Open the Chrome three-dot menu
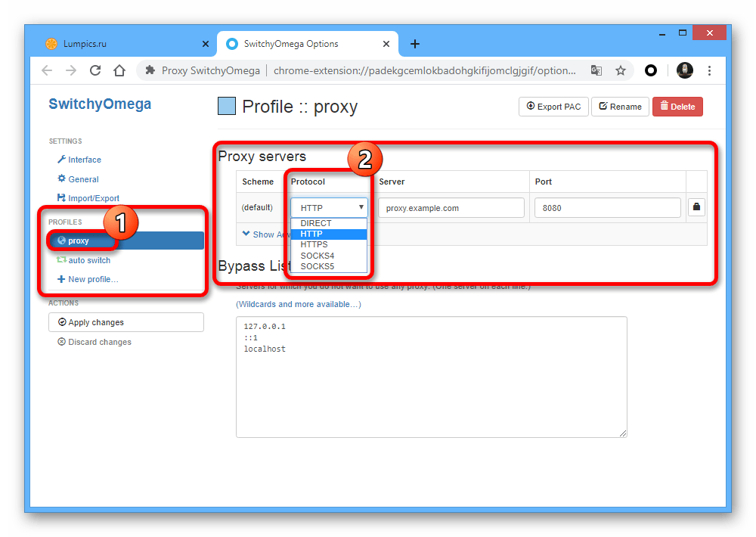756x537 pixels. coord(709,70)
